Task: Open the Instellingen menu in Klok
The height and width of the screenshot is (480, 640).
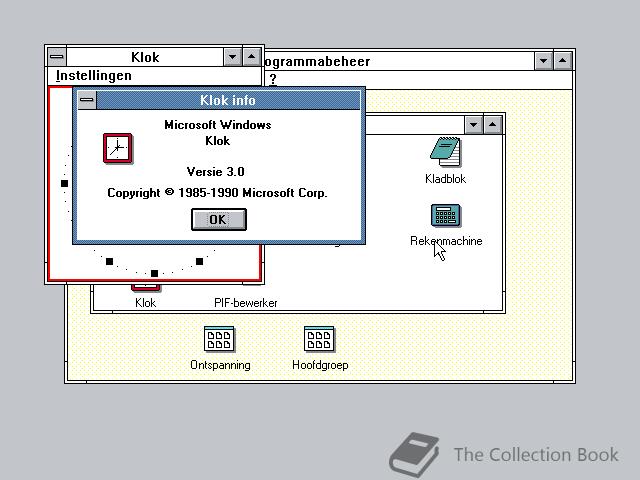Action: (x=93, y=76)
